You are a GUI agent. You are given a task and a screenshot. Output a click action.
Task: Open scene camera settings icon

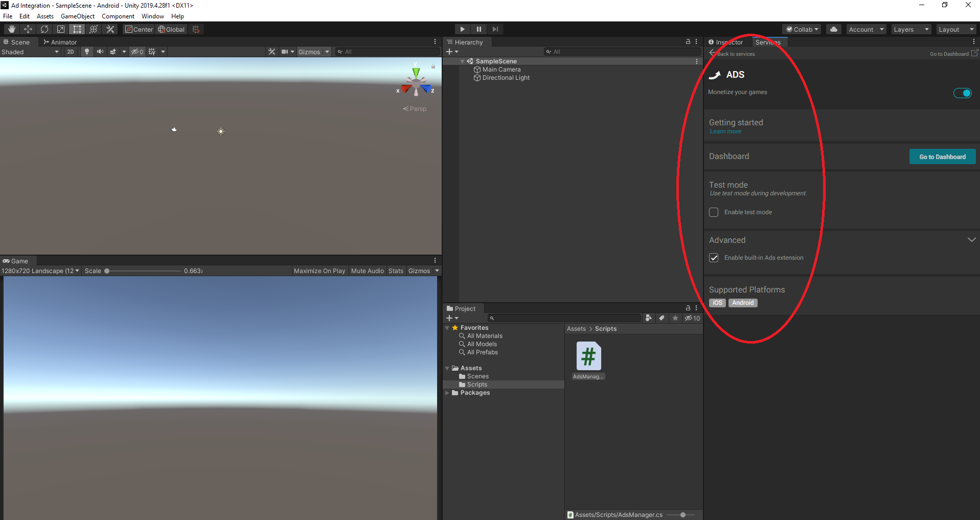tap(285, 52)
